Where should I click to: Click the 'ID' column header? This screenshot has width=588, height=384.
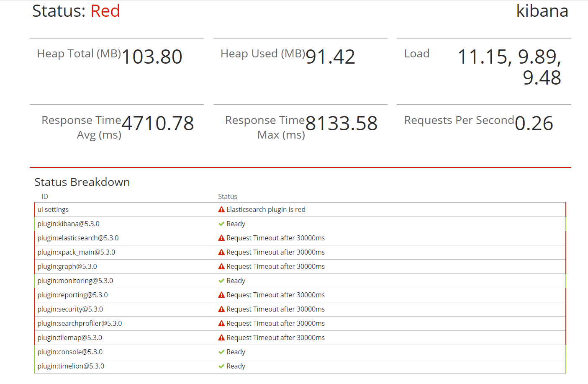click(45, 196)
